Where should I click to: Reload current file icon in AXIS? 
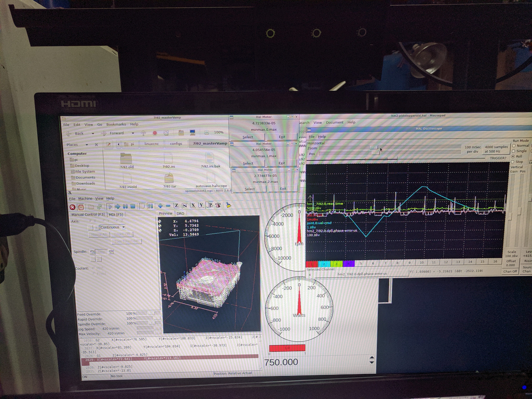tap(99, 207)
